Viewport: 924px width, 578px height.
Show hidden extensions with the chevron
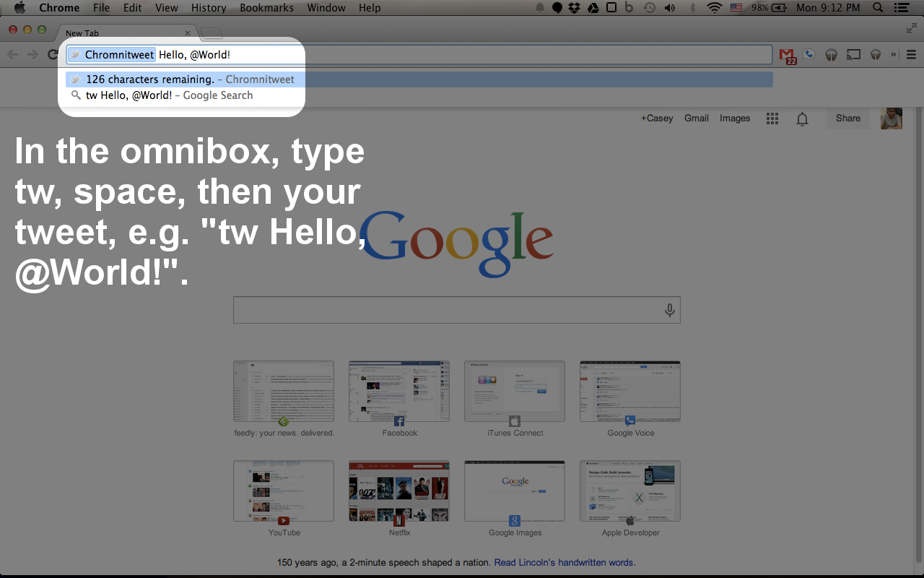click(894, 54)
